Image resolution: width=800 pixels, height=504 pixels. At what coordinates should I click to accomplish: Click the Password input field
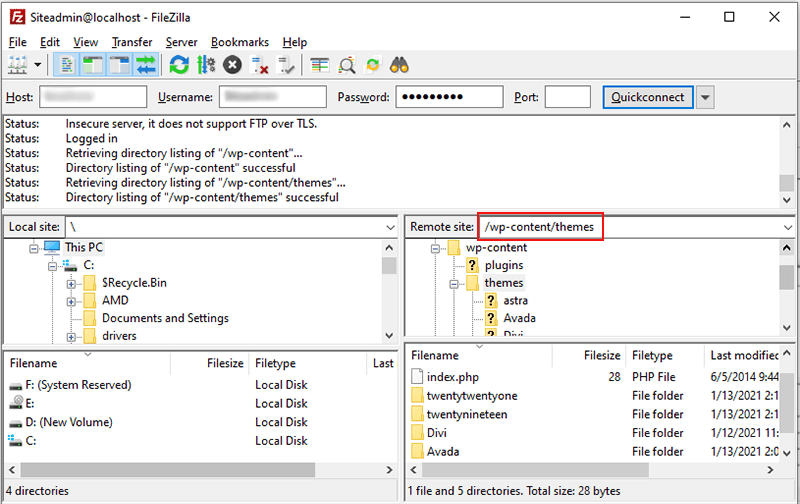449,97
